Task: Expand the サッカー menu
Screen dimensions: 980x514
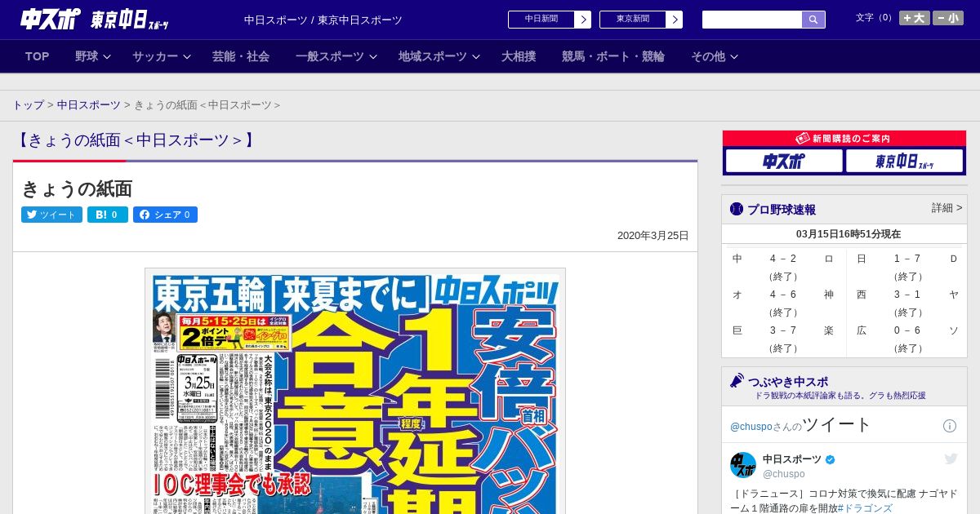Action: tap(161, 56)
